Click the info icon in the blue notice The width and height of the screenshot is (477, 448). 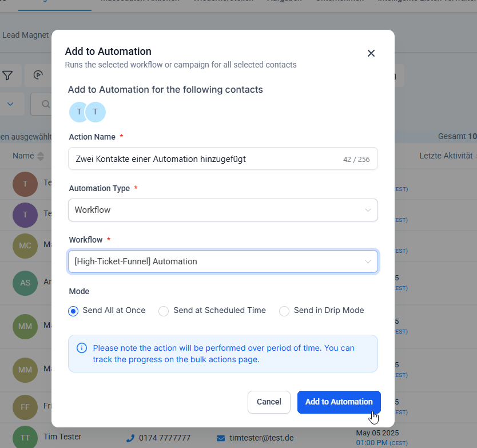(82, 348)
